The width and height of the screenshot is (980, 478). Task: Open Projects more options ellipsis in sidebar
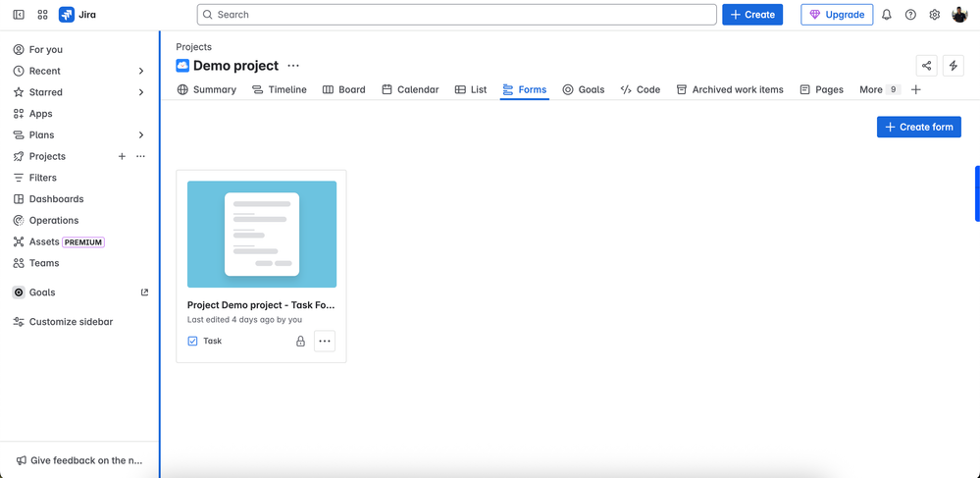[x=140, y=156]
